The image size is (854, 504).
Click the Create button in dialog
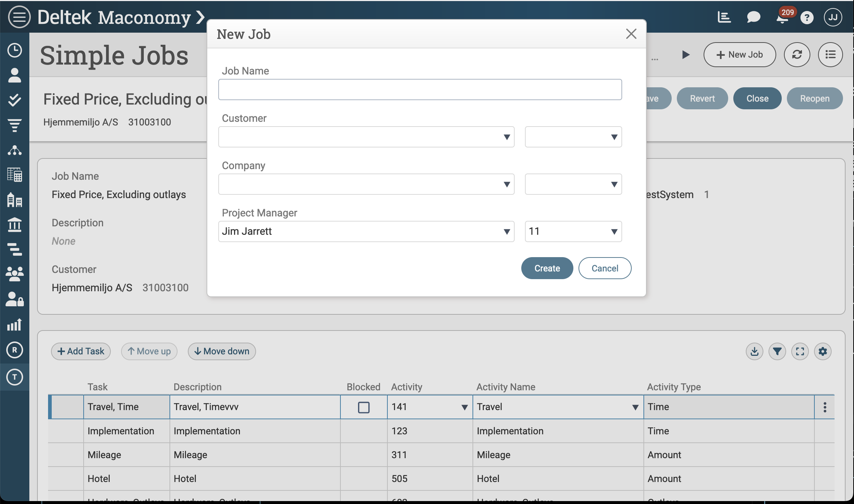point(547,268)
